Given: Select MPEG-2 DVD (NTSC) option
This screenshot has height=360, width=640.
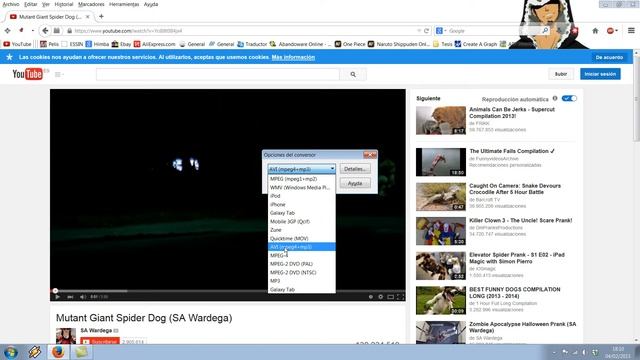Looking at the screenshot, I should click(x=302, y=272).
